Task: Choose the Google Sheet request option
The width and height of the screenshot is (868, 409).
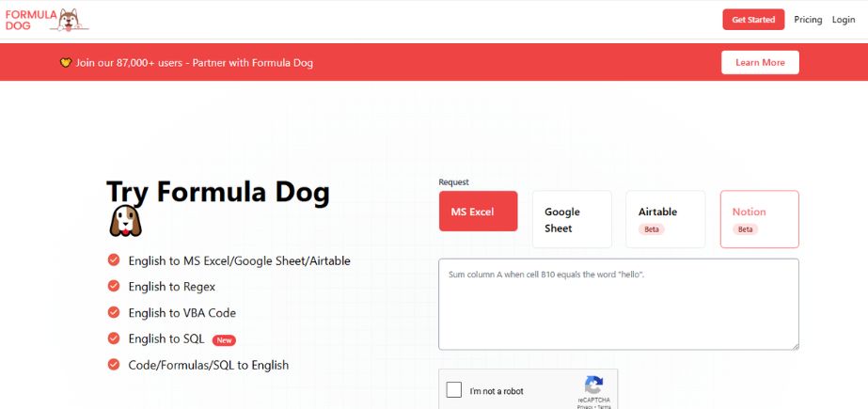Action: 572,219
